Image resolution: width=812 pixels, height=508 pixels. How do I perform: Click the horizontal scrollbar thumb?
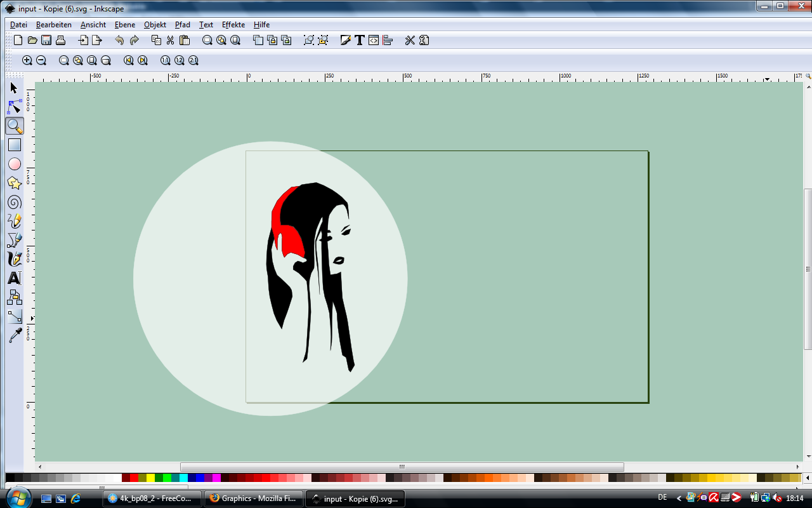402,467
